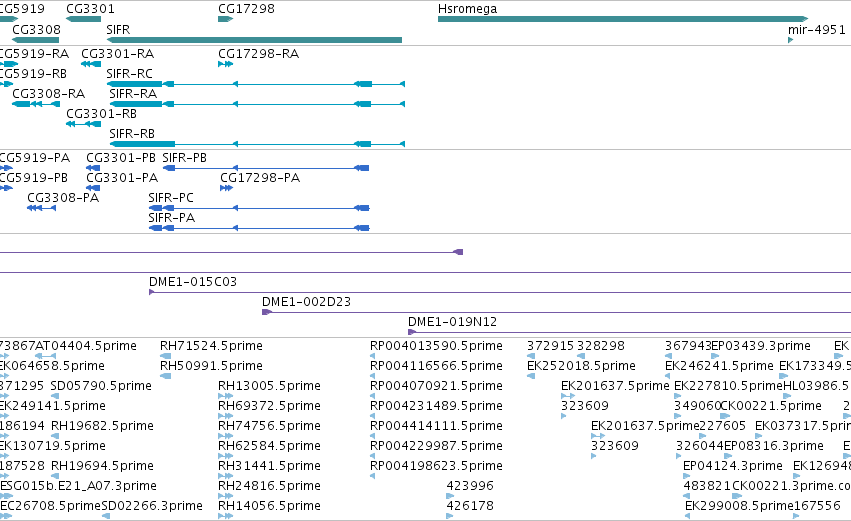The height and width of the screenshot is (521, 851).
Task: Select the CG17298 gene arrow
Action: [x=225, y=19]
